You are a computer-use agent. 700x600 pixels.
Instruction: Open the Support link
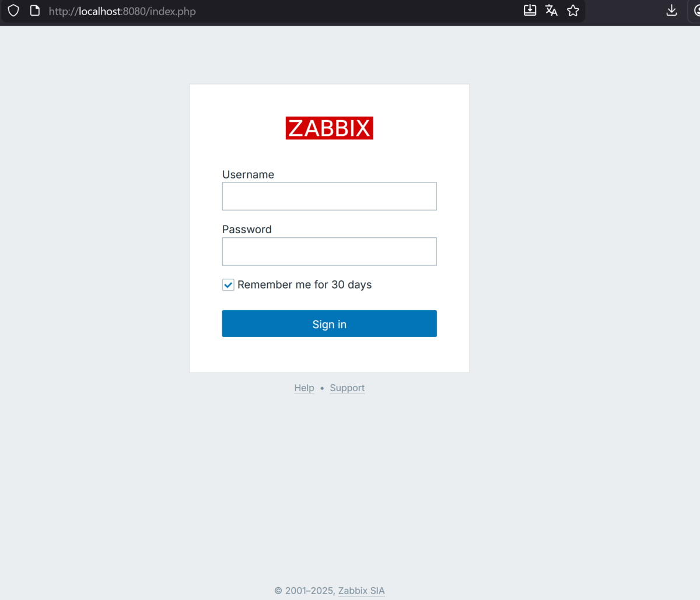[x=347, y=388]
